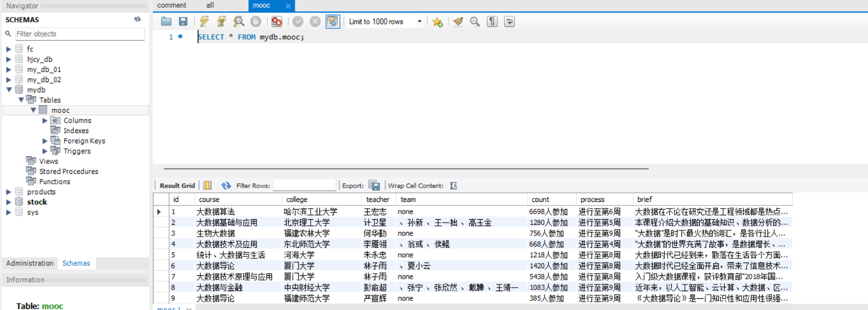Screen dimensions: 868x310
Task: Toggle Wrap Cell Content icon
Action: [453, 186]
